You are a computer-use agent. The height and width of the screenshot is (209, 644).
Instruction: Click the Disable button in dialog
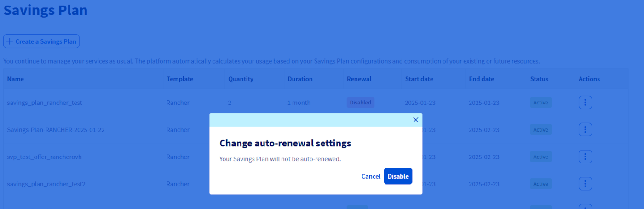tap(398, 176)
